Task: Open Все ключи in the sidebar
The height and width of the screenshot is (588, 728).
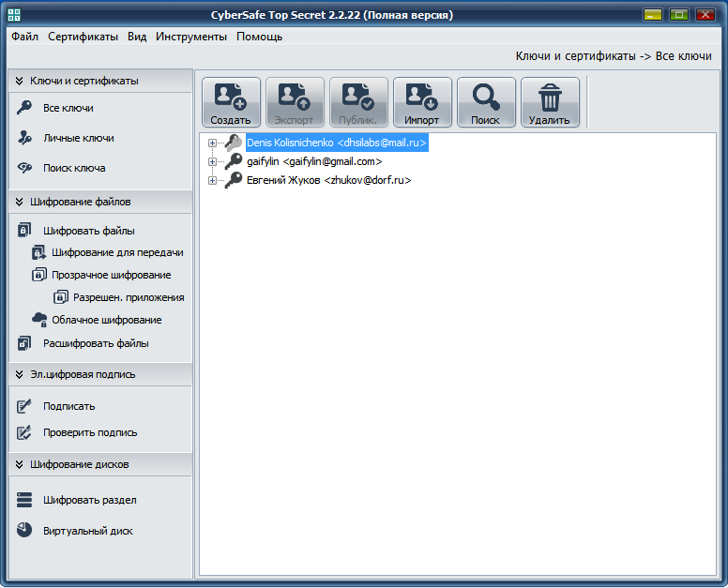Action: pyautogui.click(x=68, y=108)
